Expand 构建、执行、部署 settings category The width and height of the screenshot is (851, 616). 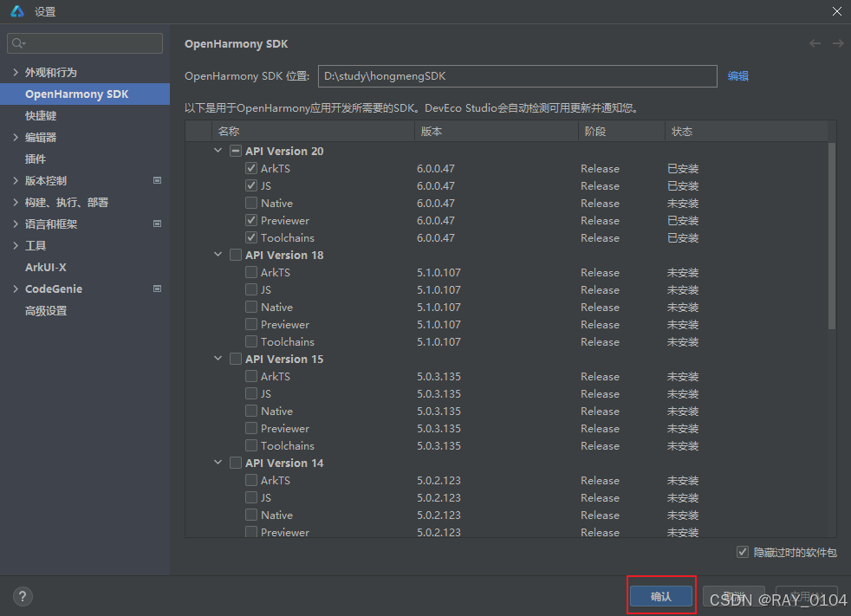16,203
